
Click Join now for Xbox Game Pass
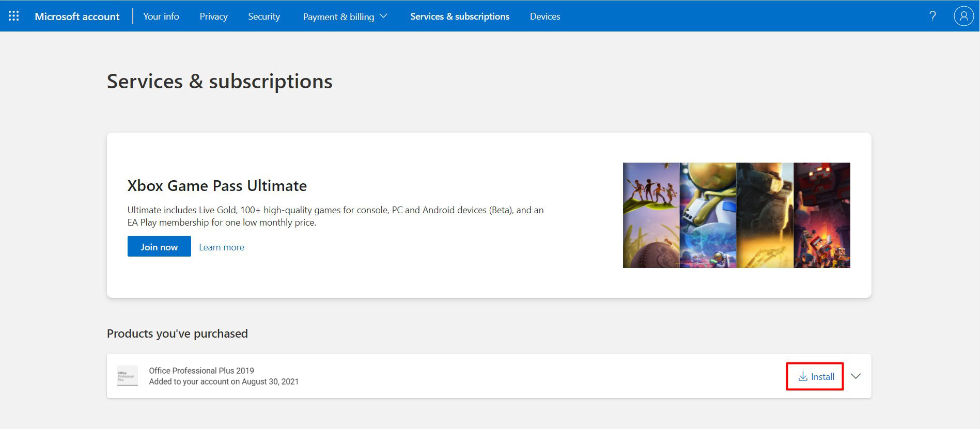tap(159, 247)
